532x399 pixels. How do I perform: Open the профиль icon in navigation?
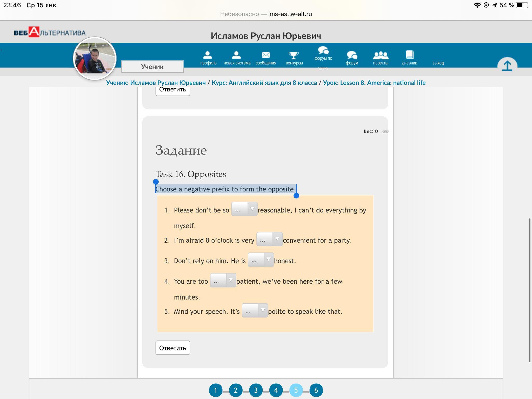coord(208,55)
